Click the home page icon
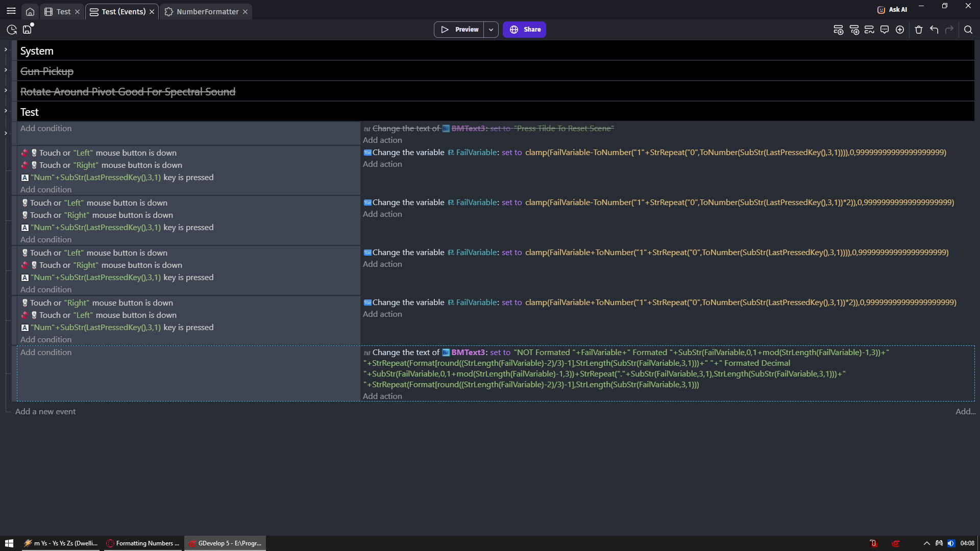This screenshot has width=980, height=551. 30,12
